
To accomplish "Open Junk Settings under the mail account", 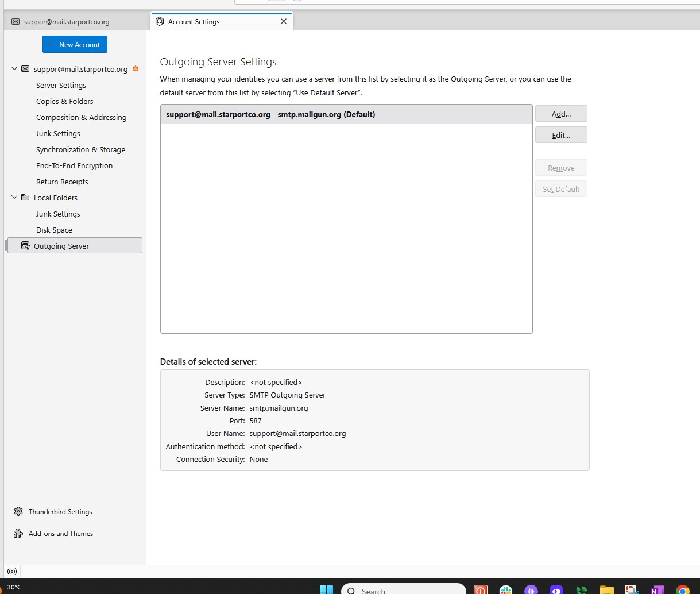I will (x=58, y=133).
